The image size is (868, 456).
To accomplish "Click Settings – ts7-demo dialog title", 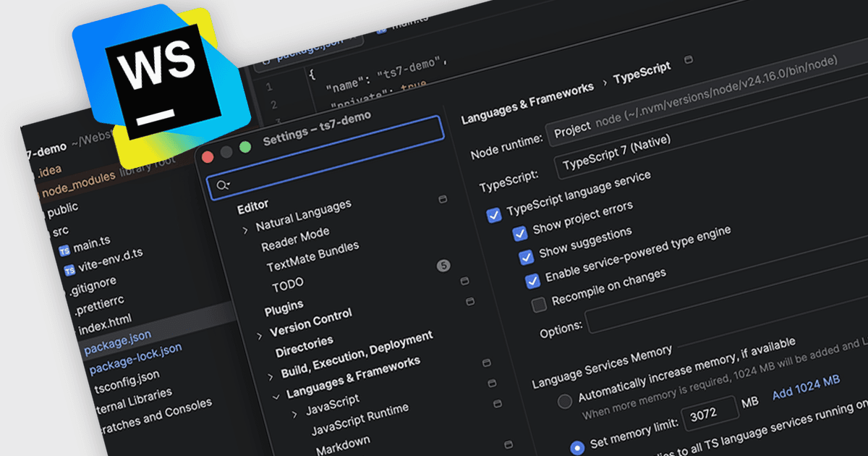I will click(317, 127).
